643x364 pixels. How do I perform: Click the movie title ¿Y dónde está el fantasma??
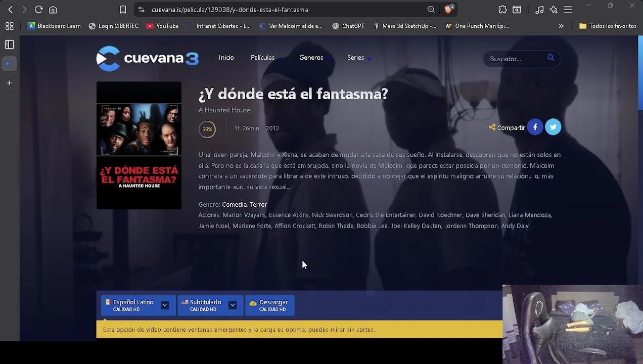[x=293, y=94]
